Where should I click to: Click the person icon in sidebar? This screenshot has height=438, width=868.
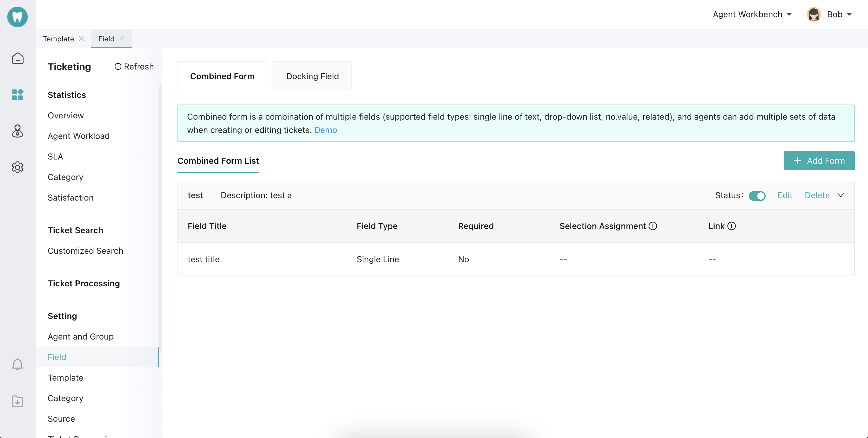[18, 131]
